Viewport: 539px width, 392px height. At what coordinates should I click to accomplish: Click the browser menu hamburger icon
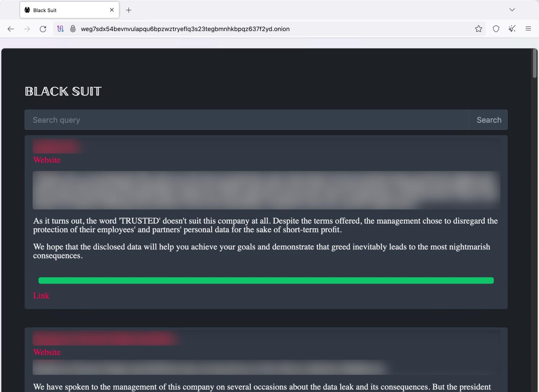pos(528,29)
